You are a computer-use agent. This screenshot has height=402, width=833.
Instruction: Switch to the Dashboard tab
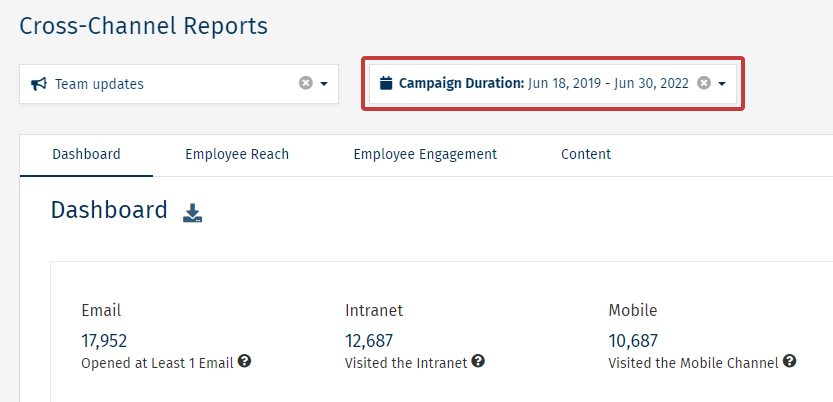coord(87,155)
